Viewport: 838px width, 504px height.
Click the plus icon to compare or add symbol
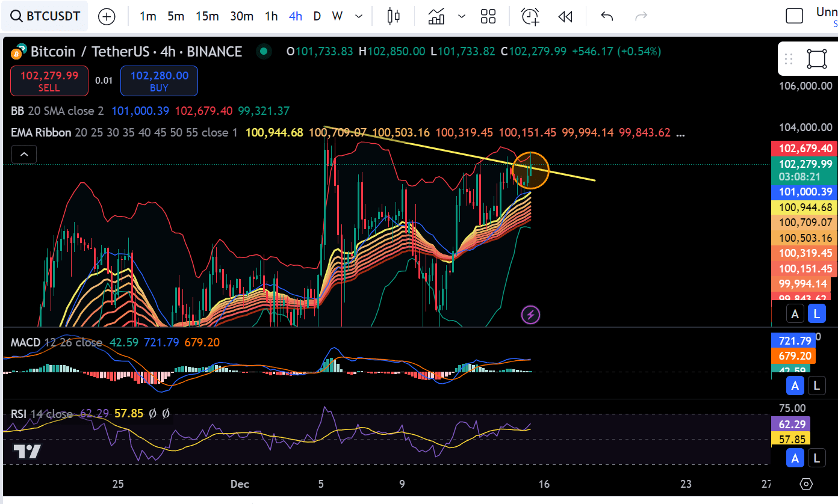[x=107, y=16]
